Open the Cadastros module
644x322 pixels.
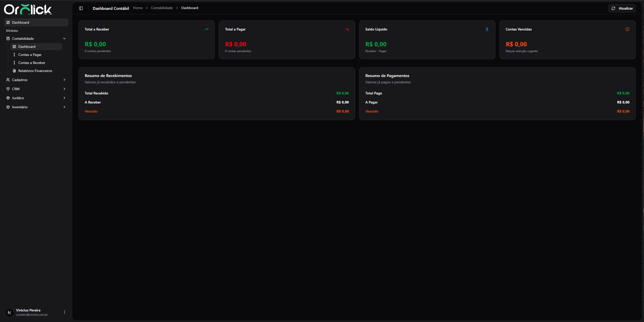tap(36, 80)
